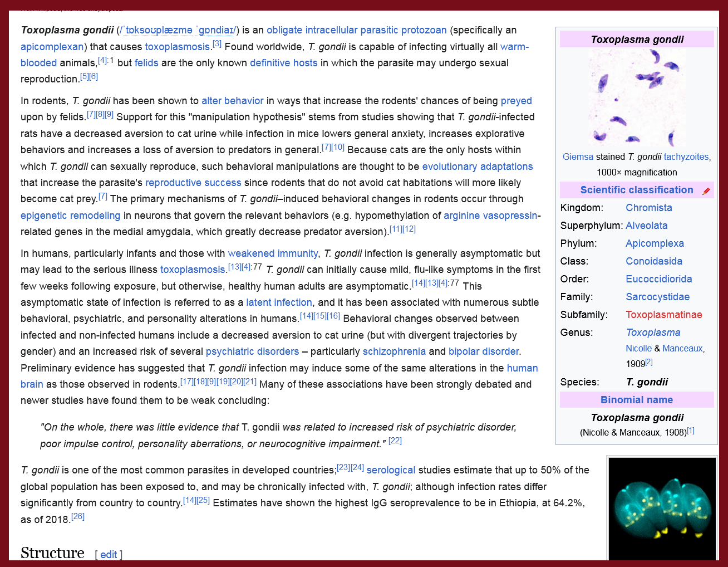Image resolution: width=728 pixels, height=567 pixels.
Task: Open the Class 'Conoidasida' link
Action: pos(654,261)
